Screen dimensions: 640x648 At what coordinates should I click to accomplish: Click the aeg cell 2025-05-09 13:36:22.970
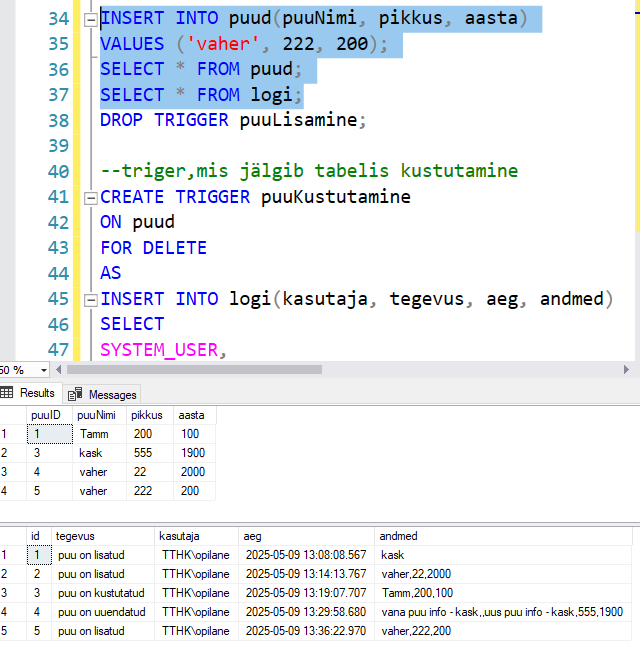point(306,630)
